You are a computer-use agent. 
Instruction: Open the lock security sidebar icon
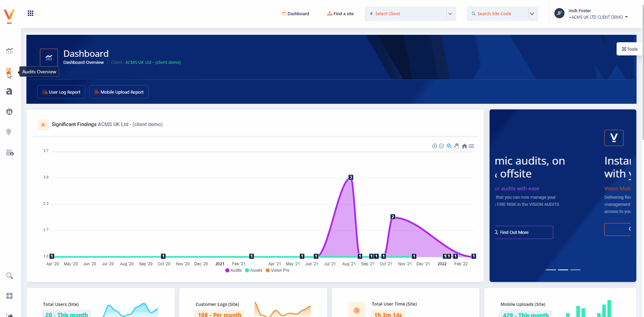pyautogui.click(x=9, y=112)
